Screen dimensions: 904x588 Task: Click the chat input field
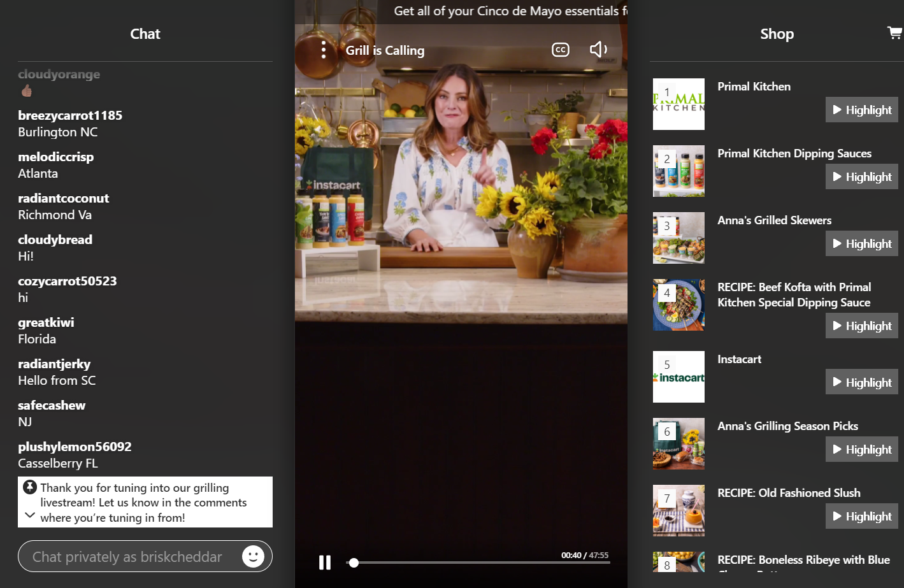pyautogui.click(x=145, y=556)
